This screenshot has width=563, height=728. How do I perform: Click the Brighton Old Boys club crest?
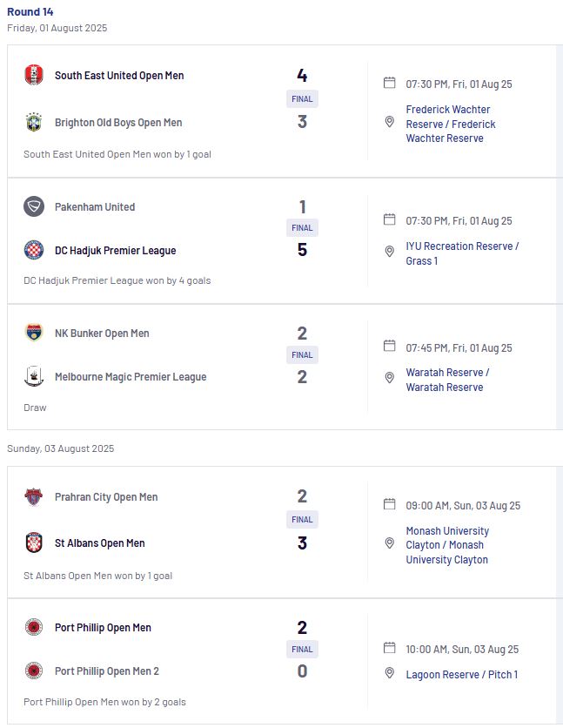tap(34, 122)
